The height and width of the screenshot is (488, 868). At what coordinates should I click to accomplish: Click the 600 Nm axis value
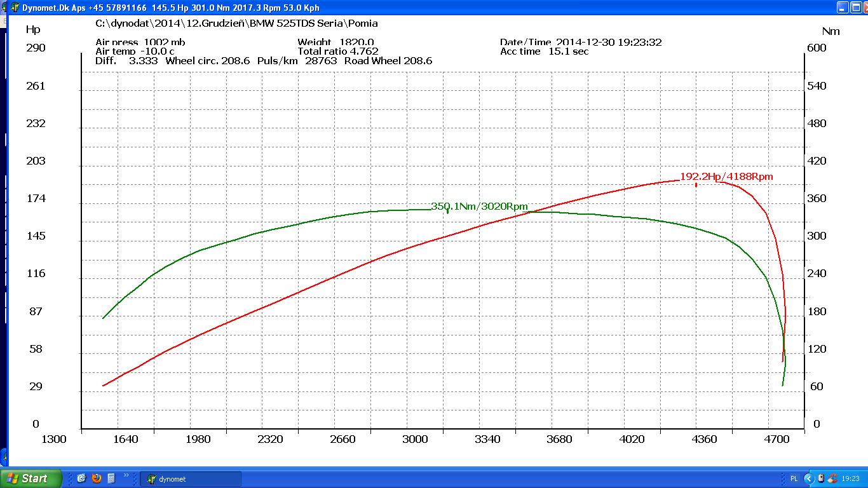pos(816,48)
